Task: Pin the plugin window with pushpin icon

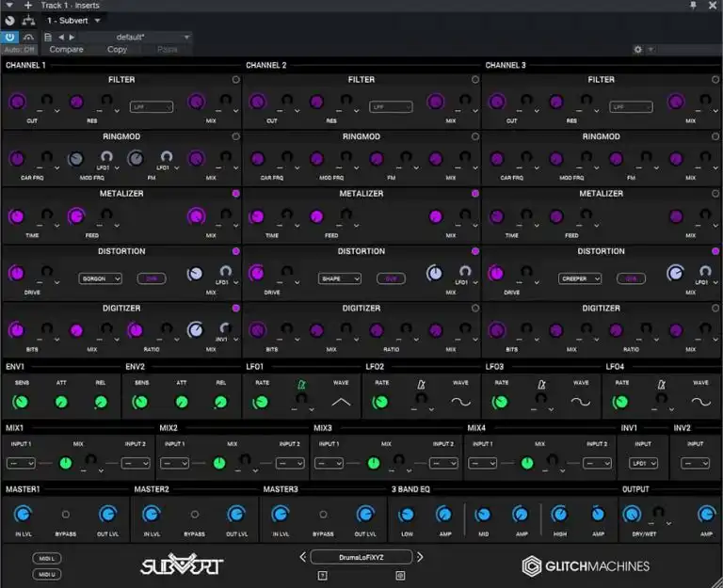Action: pos(693,5)
